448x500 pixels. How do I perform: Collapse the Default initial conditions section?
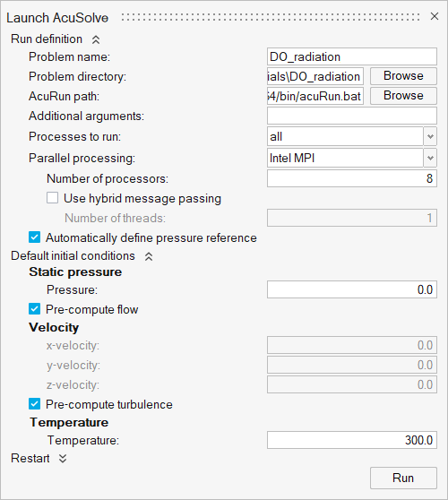149,256
